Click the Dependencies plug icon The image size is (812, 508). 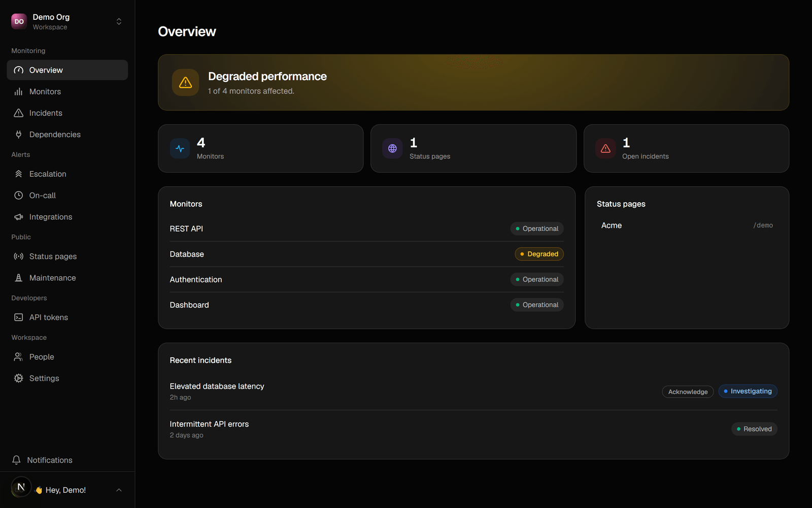(19, 134)
